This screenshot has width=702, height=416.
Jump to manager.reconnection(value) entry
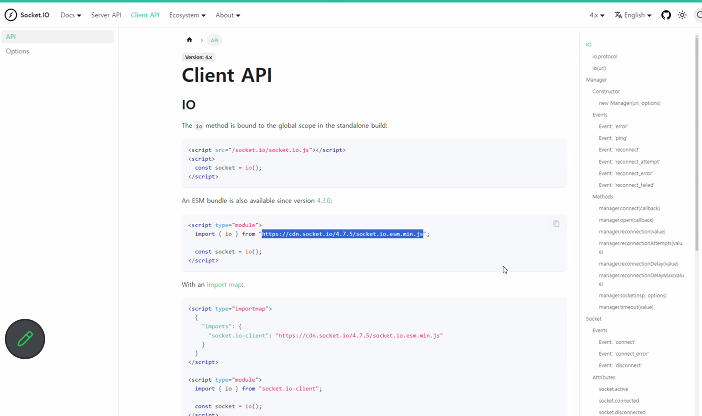(632, 232)
